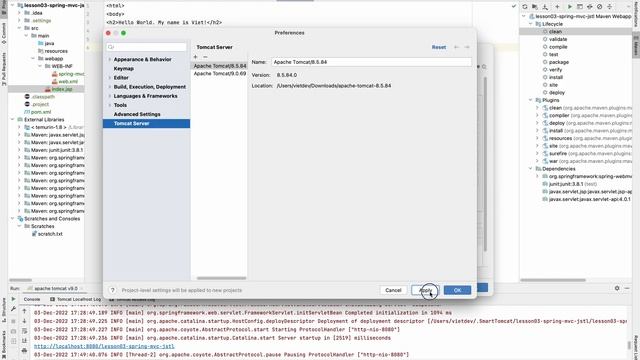Select the clean lifecycle goal
The image size is (640, 360).
(555, 31)
